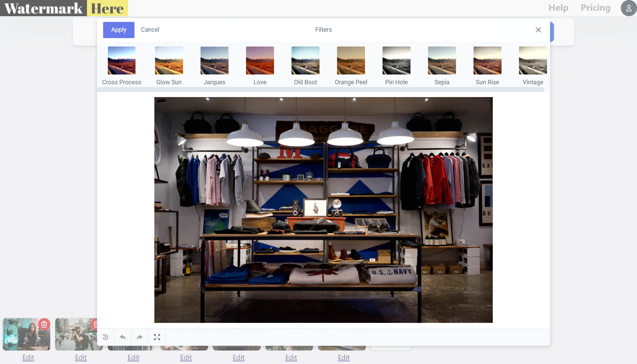Select the Cross Process filter
The height and width of the screenshot is (364, 637).
(121, 61)
